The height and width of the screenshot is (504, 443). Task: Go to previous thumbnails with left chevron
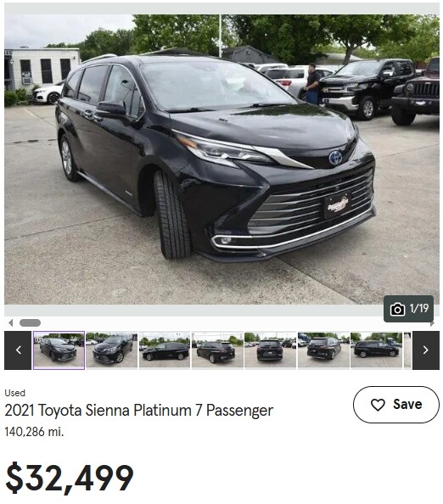coord(18,350)
